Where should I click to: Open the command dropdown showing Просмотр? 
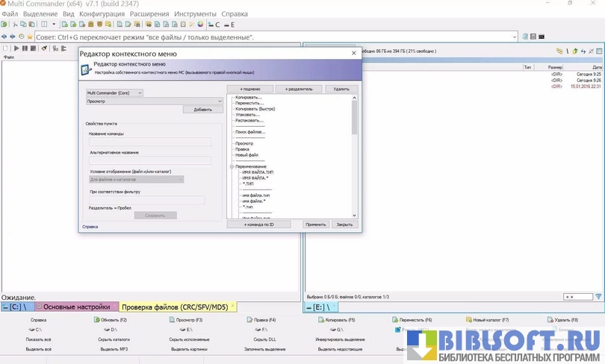tap(155, 101)
